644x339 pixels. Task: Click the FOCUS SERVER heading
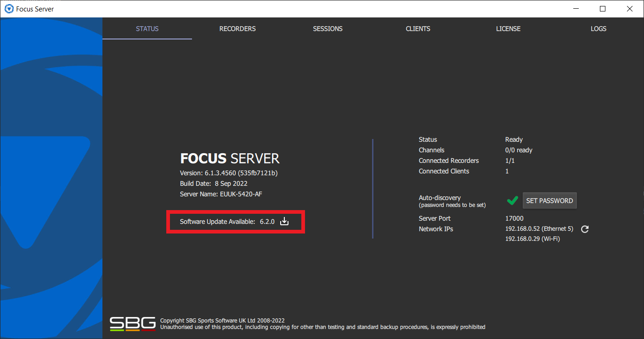[x=230, y=159]
